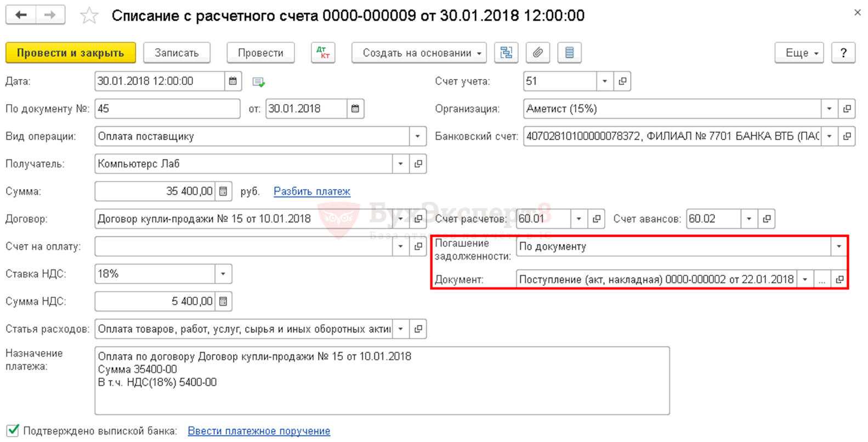Click the green document status icon near date
Image resolution: width=868 pixels, height=442 pixels.
click(258, 82)
